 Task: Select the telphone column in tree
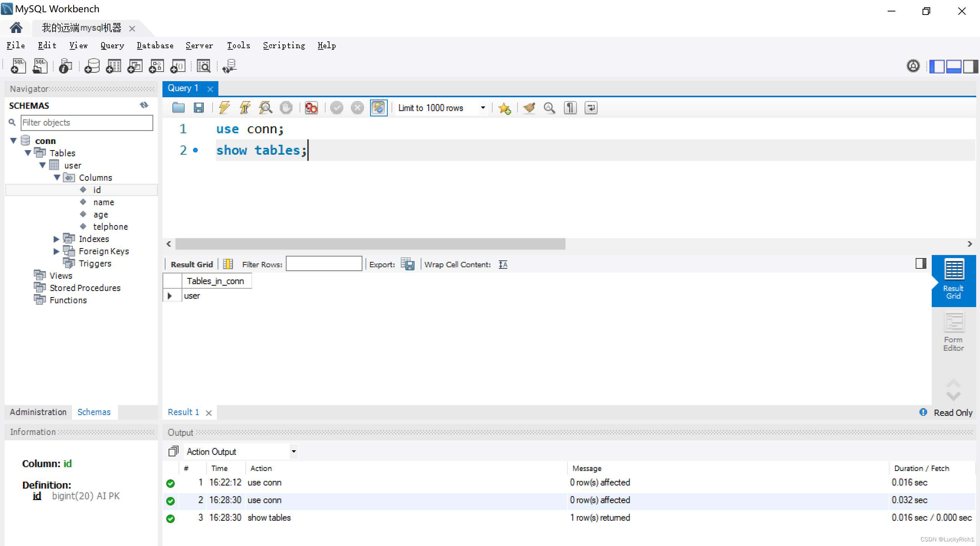pos(110,227)
